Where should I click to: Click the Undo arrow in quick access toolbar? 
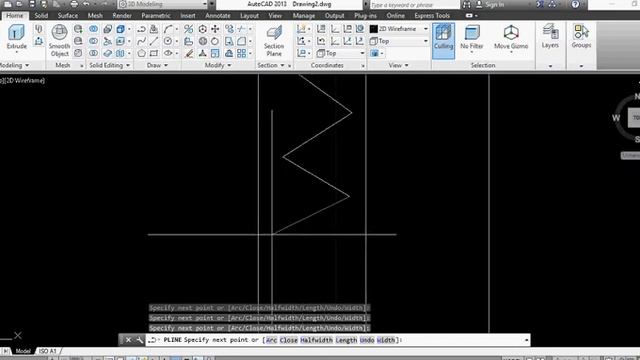[x=87, y=4]
